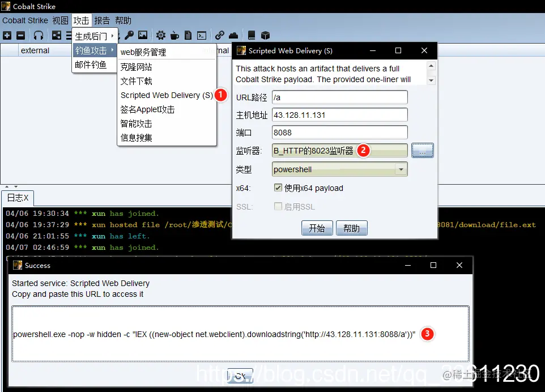The image size is (545, 392).
Task: Switch to pivot graph view icon
Action: [x=57, y=36]
